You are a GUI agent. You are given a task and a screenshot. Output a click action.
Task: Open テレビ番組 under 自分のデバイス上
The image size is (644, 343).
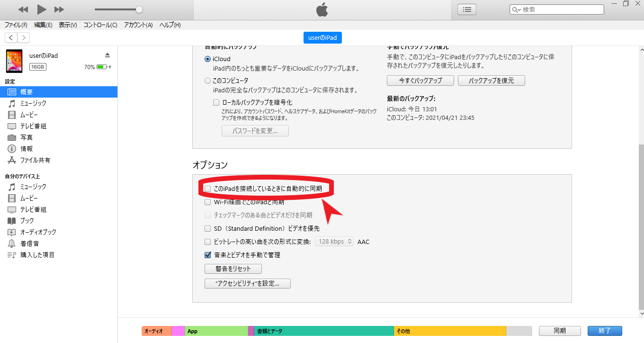pyautogui.click(x=59, y=209)
